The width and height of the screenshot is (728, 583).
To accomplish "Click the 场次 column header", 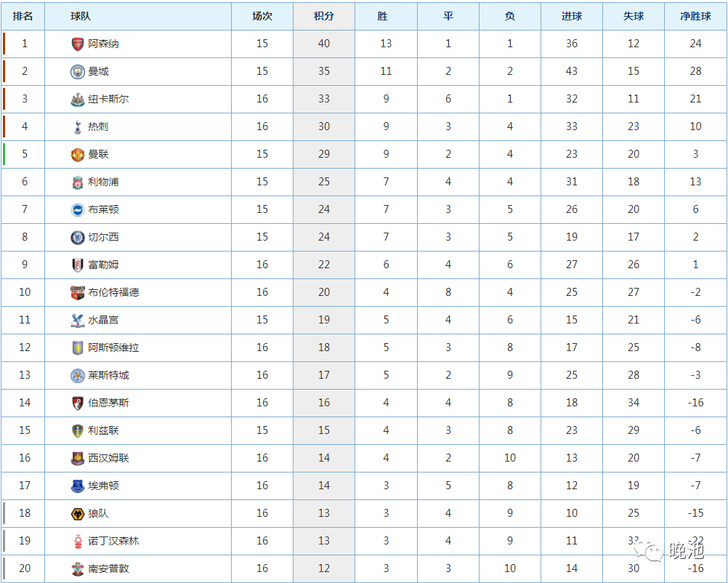I will coord(262,16).
